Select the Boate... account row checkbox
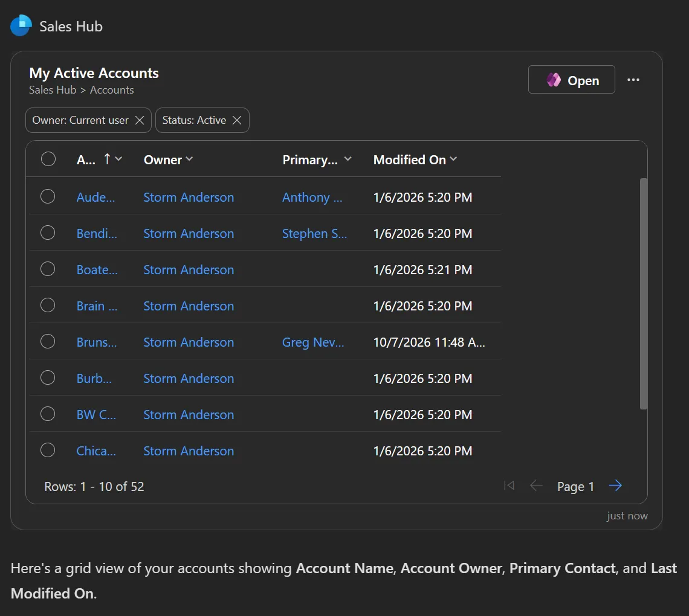The width and height of the screenshot is (689, 616). 48,269
